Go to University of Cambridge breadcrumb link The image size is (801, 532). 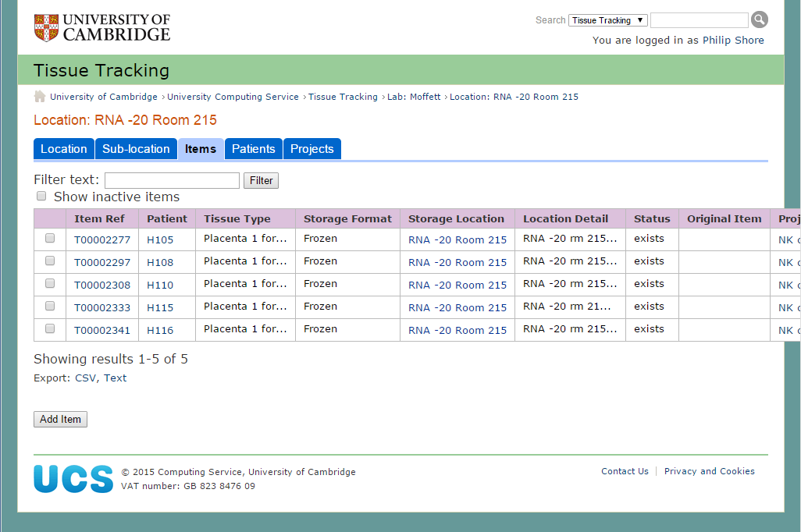[x=104, y=97]
